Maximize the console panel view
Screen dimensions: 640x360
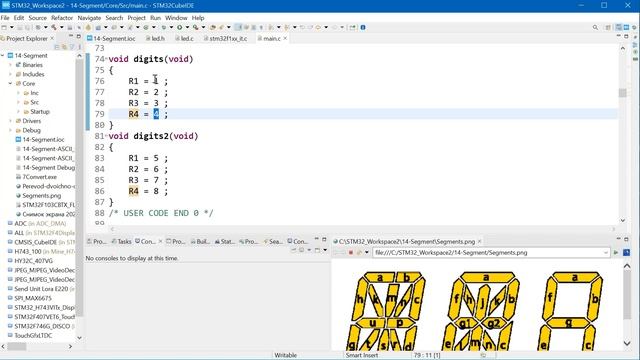click(324, 239)
